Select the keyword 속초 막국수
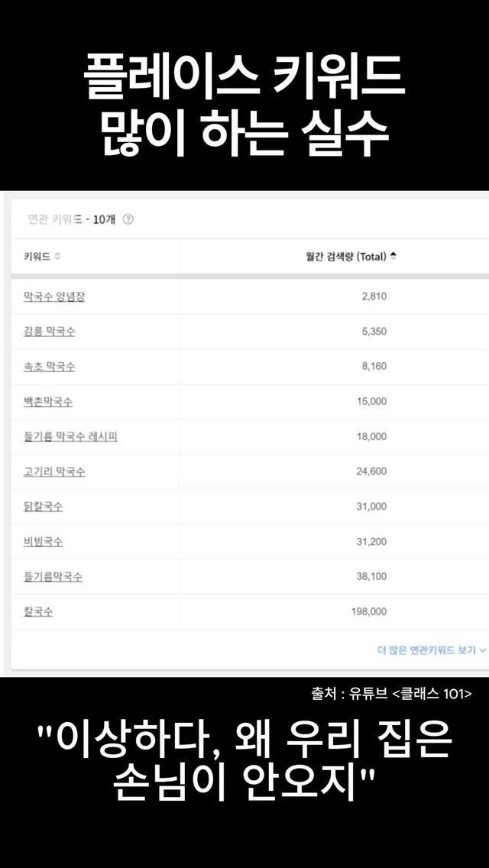The height and width of the screenshot is (868, 489). coord(48,367)
